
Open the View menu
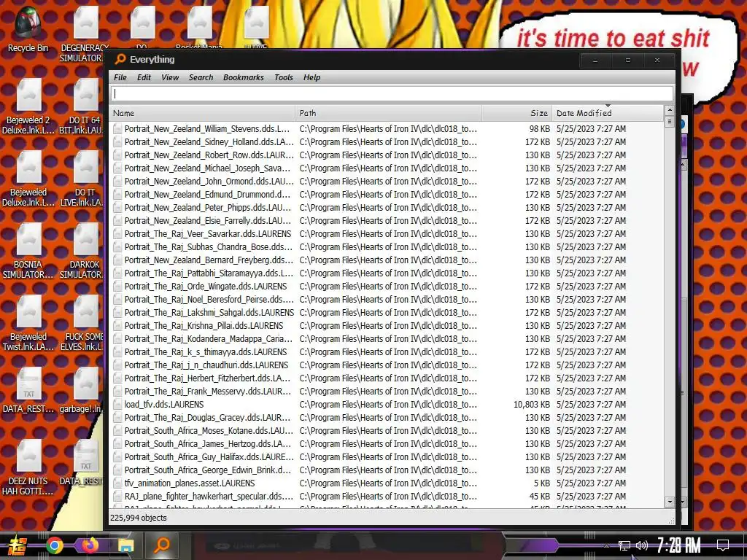[x=169, y=77]
